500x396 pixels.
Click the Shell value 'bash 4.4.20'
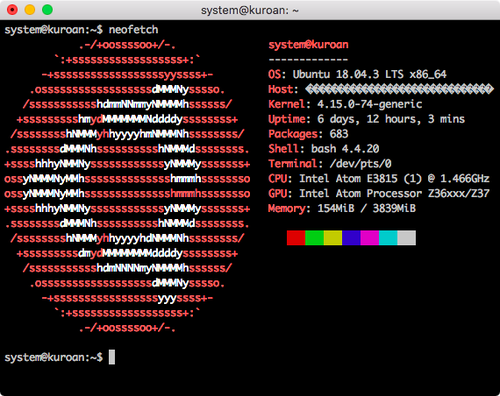[345, 149]
